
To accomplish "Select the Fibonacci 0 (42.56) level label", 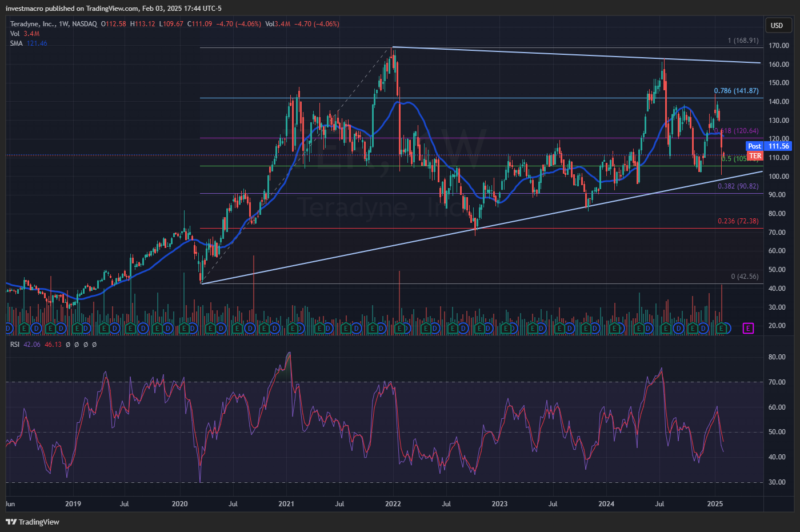I will click(745, 277).
